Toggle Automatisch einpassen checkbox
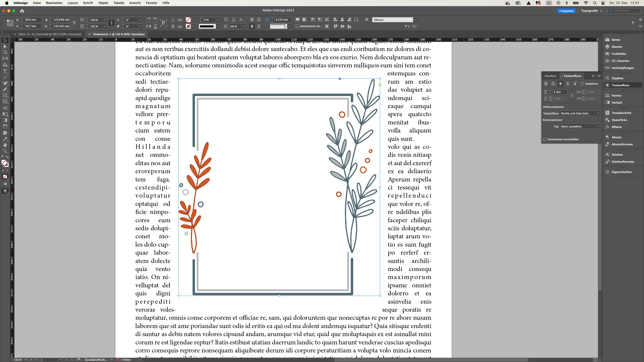Image resolution: width=644 pixels, height=362 pixels. tap(297, 26)
